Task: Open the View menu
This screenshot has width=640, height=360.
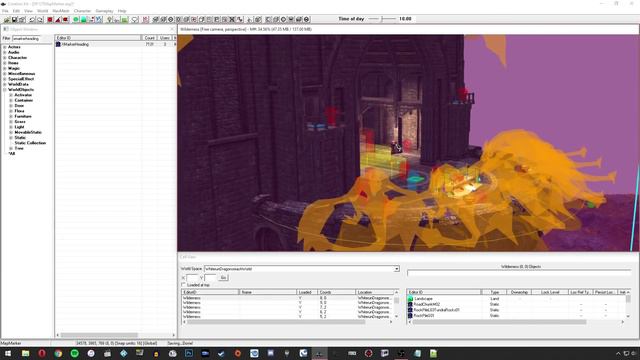Action: 28,11
